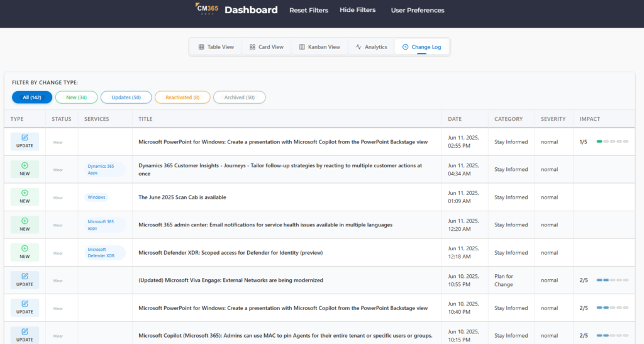Screen dimensions: 644x344
Task: Click the Kanban View columns icon
Action: coord(302,47)
